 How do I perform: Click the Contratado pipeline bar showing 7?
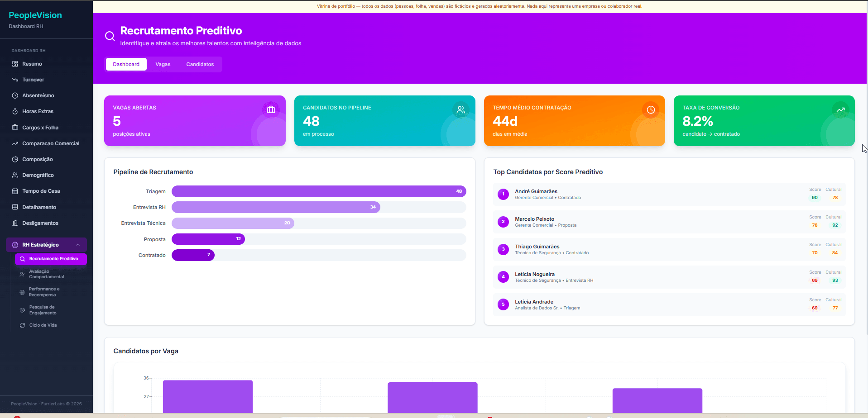[x=193, y=255]
